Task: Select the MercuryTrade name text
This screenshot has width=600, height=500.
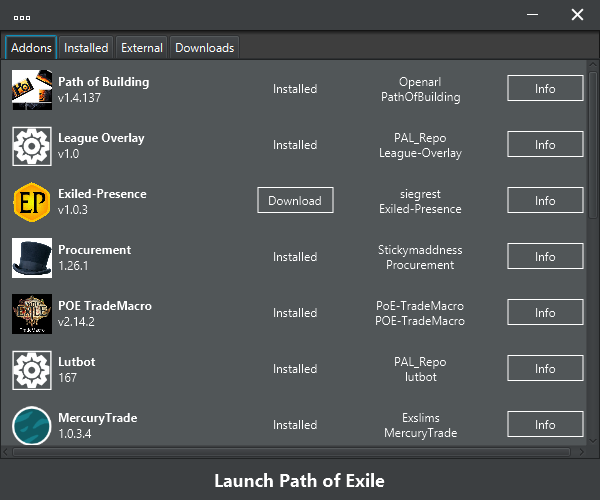Action: (x=98, y=418)
